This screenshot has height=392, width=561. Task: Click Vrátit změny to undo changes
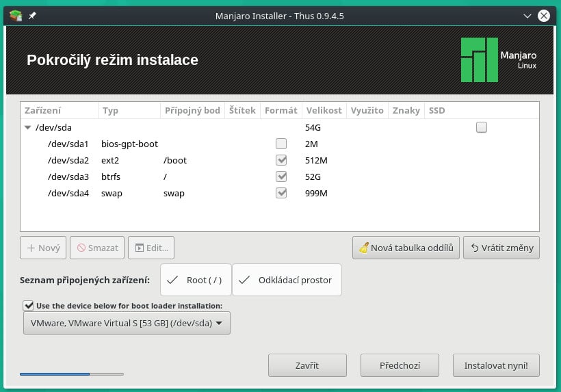(501, 248)
